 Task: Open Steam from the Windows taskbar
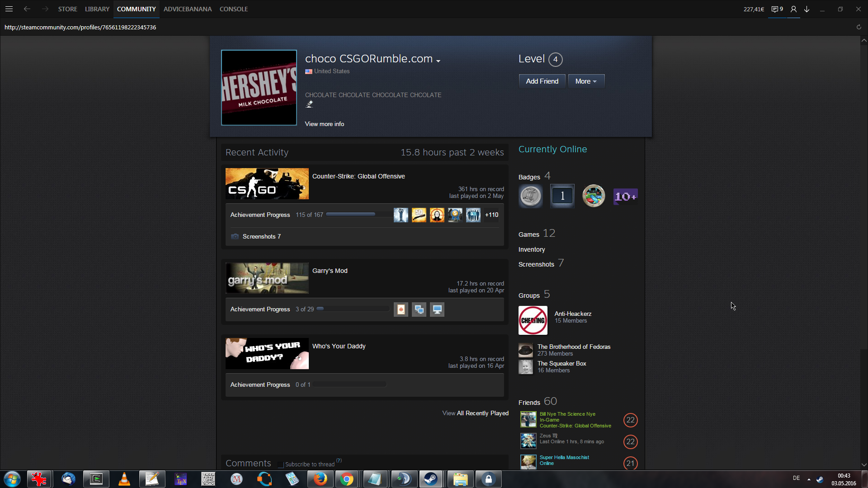430,479
